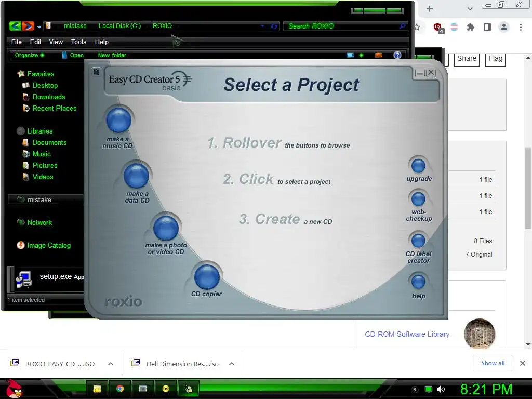This screenshot has width=532, height=399.
Task: Click the upgrade button in Easy CD Creator
Action: coord(418,166)
